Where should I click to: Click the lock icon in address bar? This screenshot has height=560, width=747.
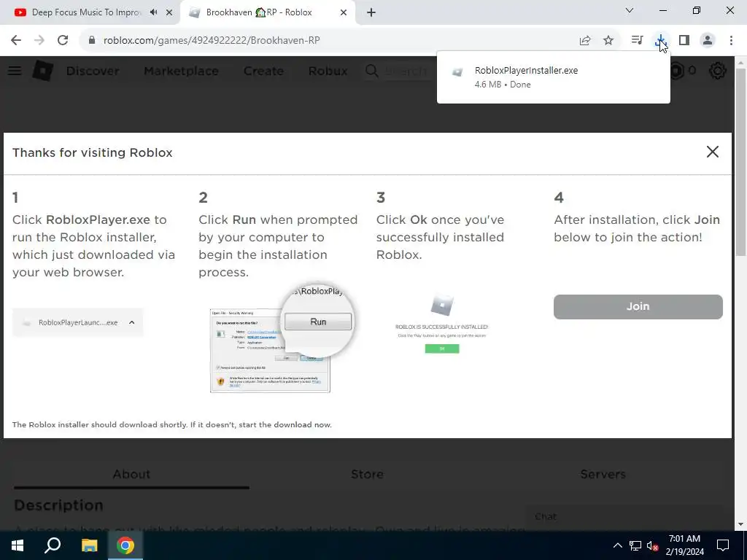(92, 41)
